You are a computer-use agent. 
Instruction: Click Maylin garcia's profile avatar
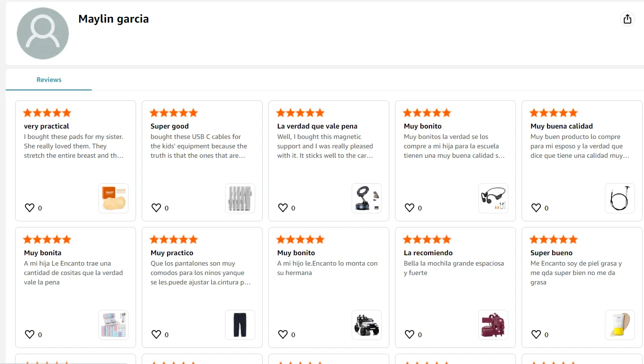point(43,33)
